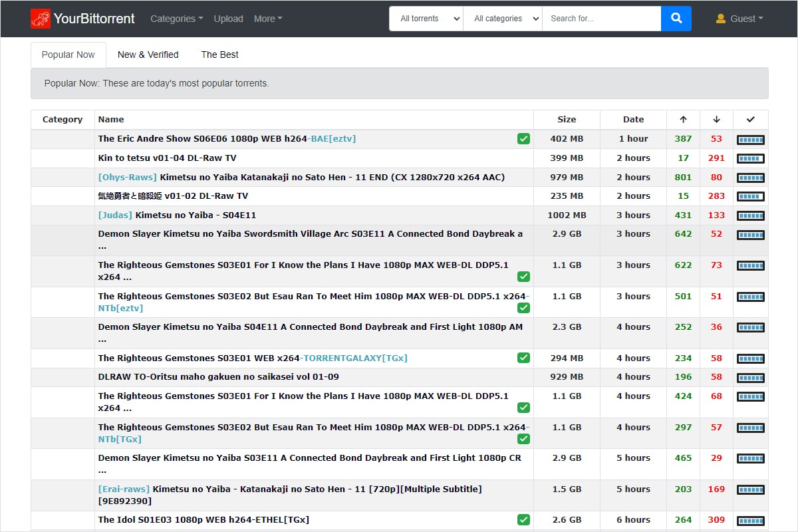Open Gemstones S03E01 WEB x264 TORRENTGALAXY torrent

pos(253,358)
